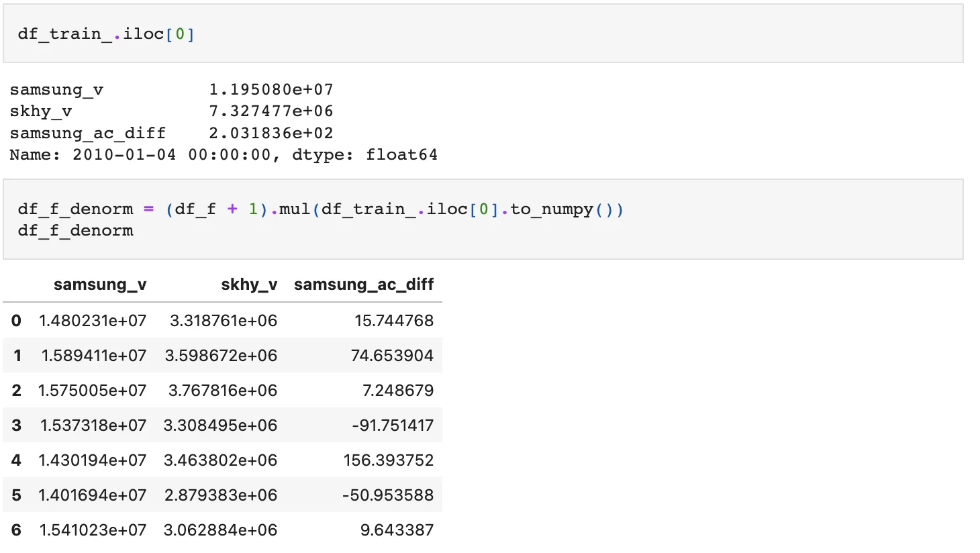Click the second code line df_f_denorm
Screen dimensions: 980x553
tap(76, 231)
